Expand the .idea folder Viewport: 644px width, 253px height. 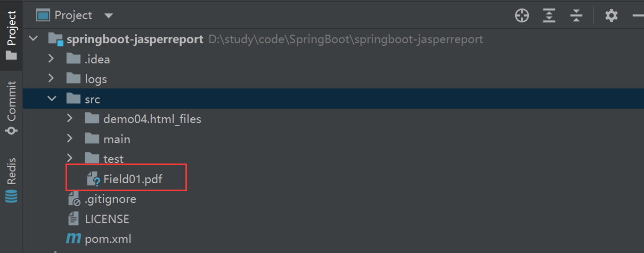(52, 59)
